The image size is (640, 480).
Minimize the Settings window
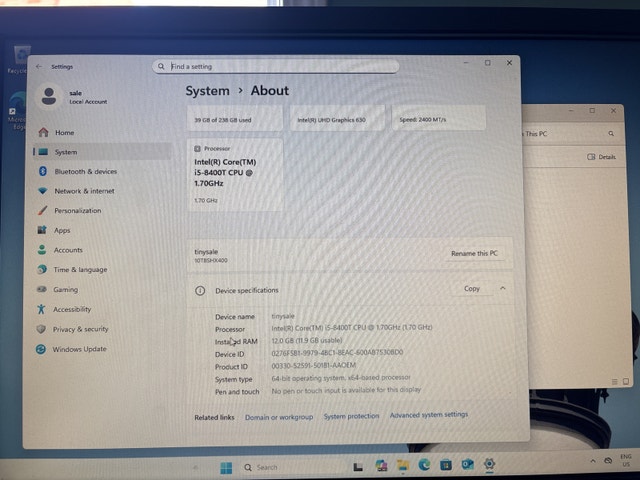coord(466,63)
